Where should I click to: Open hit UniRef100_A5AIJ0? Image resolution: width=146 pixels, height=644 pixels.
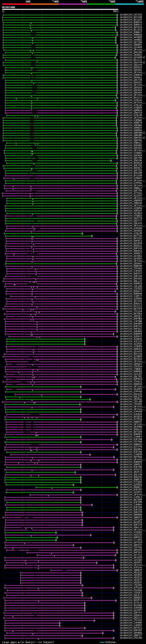click(x=131, y=527)
